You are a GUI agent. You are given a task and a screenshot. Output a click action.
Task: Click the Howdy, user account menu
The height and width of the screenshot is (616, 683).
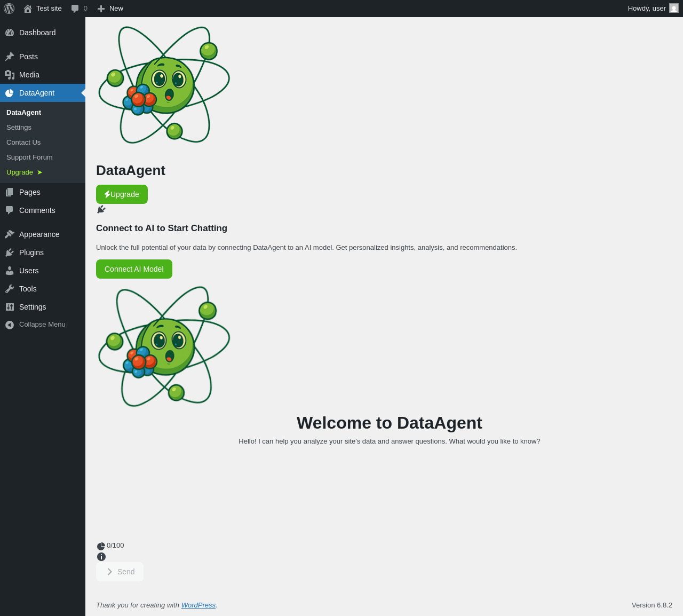point(653,9)
